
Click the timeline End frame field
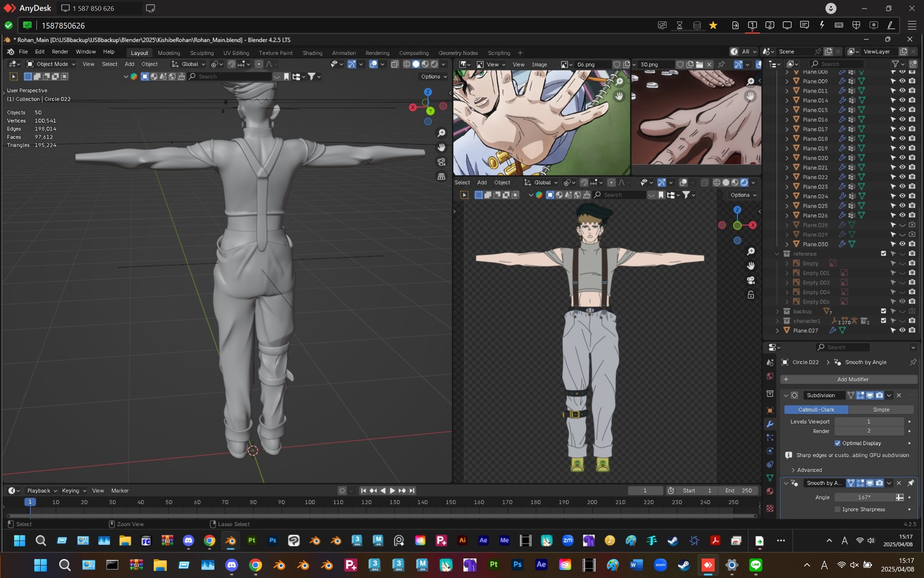(738, 491)
